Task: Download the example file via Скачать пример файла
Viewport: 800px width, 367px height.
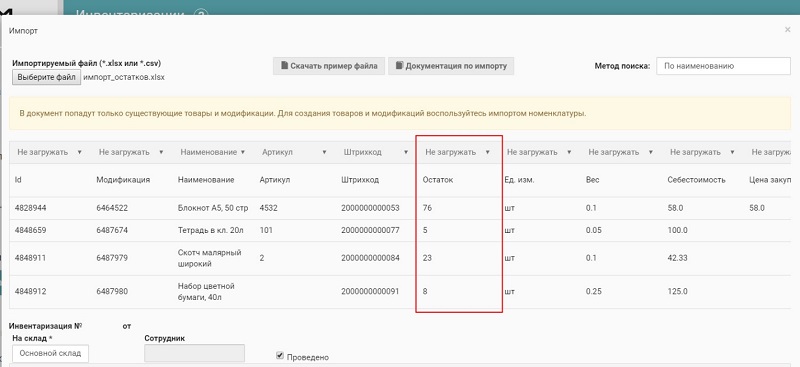Action: (x=329, y=66)
